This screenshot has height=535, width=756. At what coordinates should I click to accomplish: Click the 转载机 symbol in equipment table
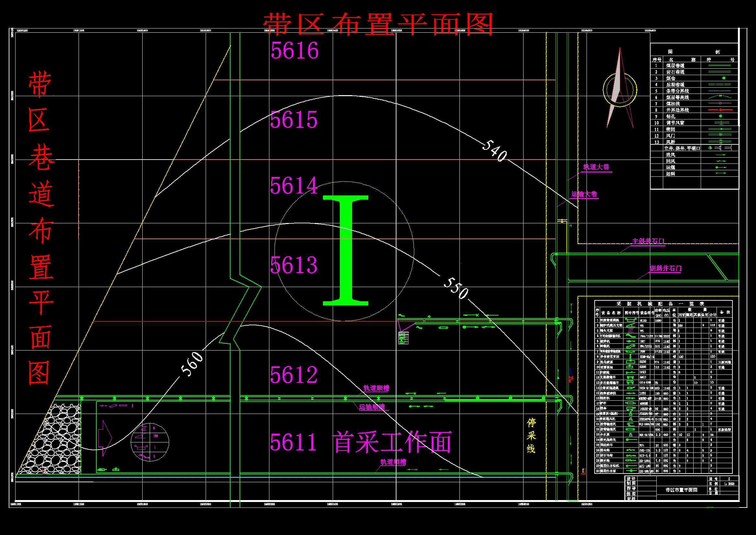[x=631, y=346]
